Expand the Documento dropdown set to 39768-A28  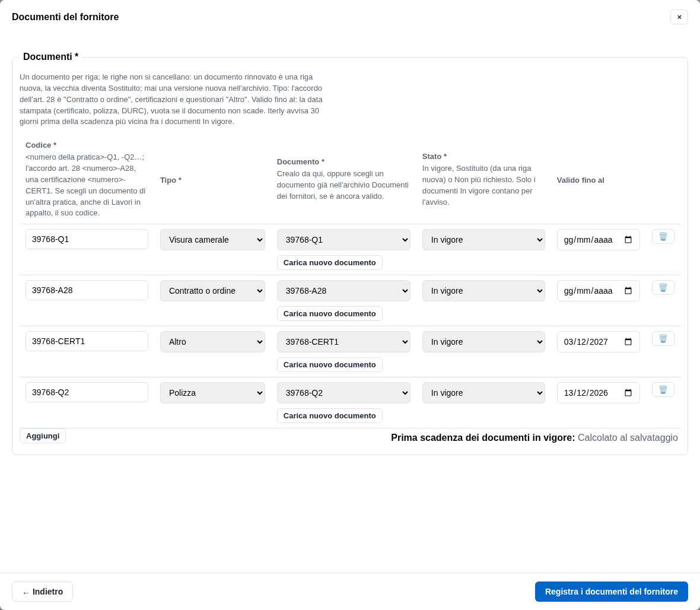pos(343,291)
